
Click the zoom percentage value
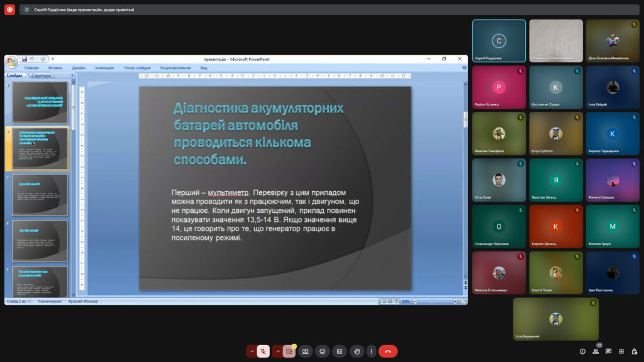[x=406, y=301]
